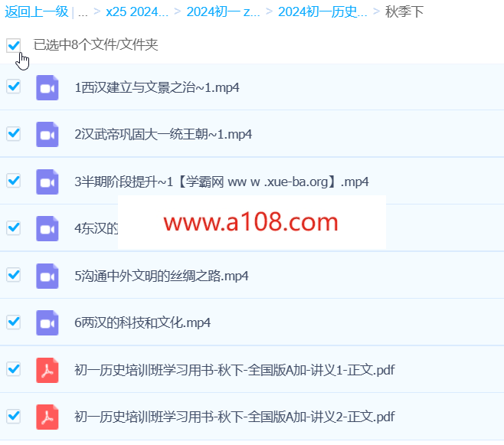
Task: Open file 2汉武帝巩固大一统王朝~1.mp4
Action: coord(163,134)
